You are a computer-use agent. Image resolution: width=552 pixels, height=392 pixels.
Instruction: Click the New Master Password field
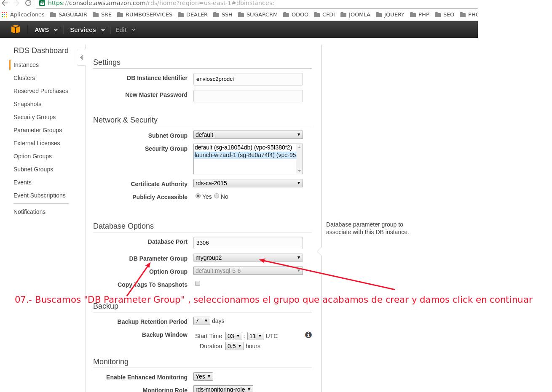point(248,96)
